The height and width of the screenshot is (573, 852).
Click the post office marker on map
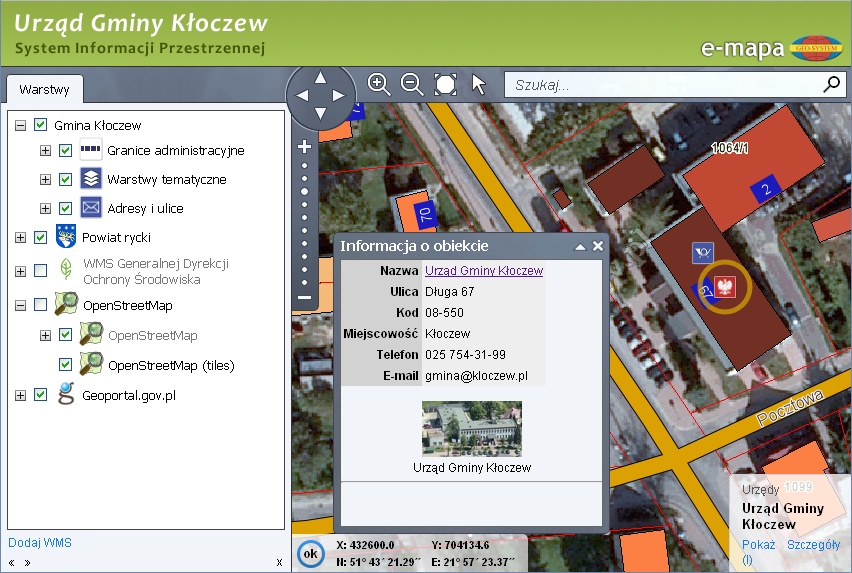[703, 253]
